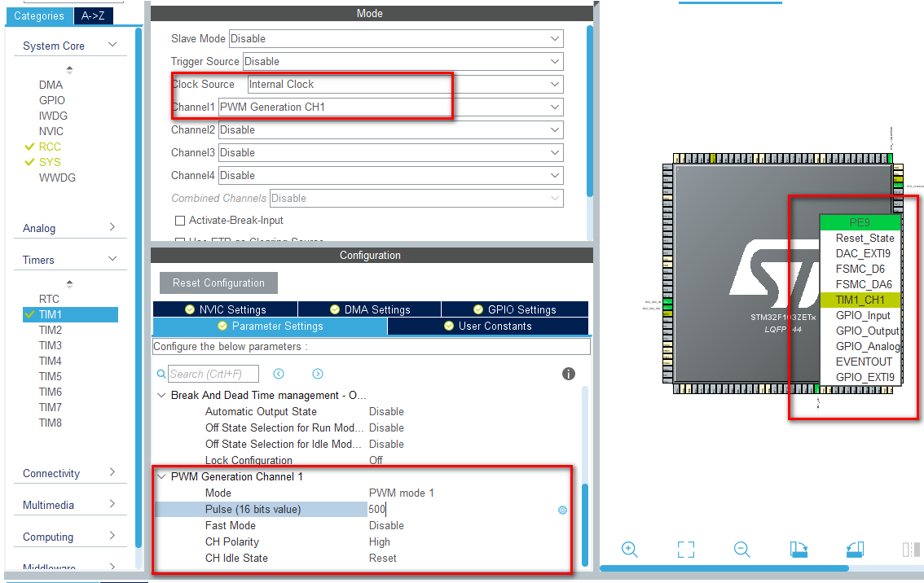
Task: Select TIM5 in the Timers list
Action: tap(50, 376)
